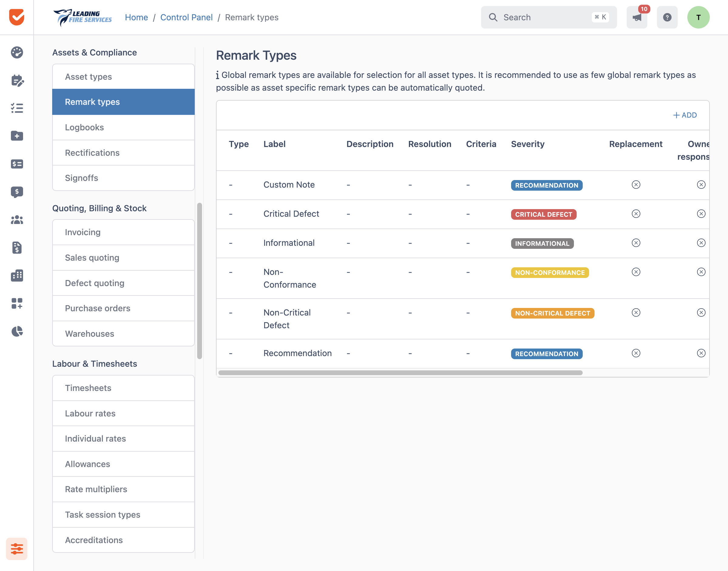This screenshot has width=728, height=571.
Task: Open Individual rates settings
Action: tap(123, 439)
